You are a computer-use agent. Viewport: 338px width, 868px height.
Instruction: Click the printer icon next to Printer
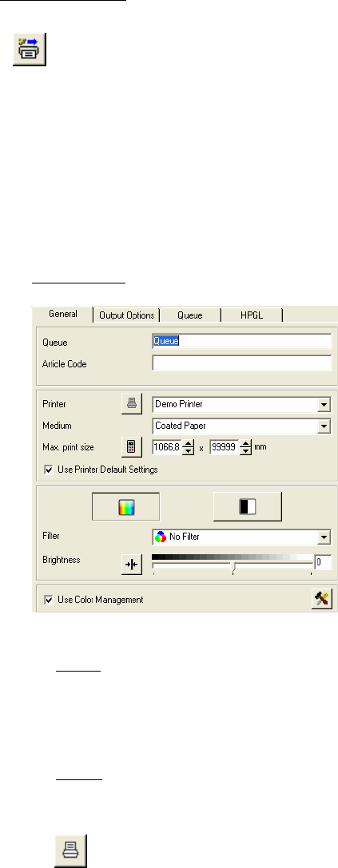pyautogui.click(x=133, y=404)
